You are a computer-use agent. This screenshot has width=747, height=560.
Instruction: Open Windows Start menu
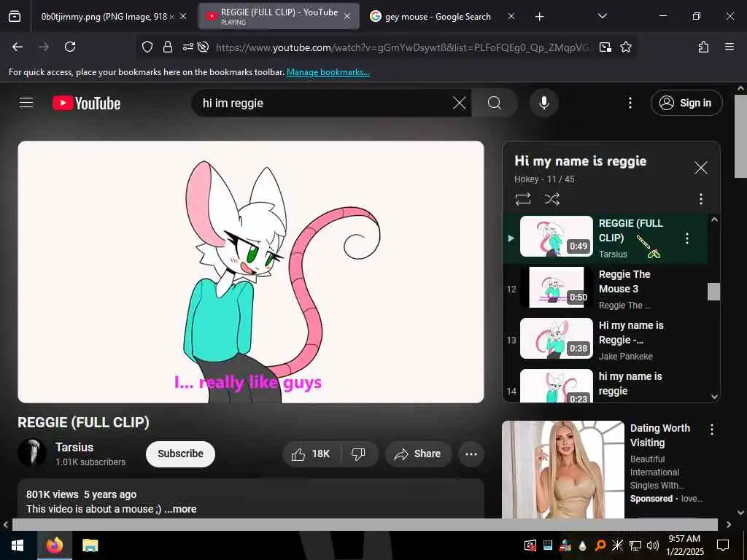tap(18, 545)
